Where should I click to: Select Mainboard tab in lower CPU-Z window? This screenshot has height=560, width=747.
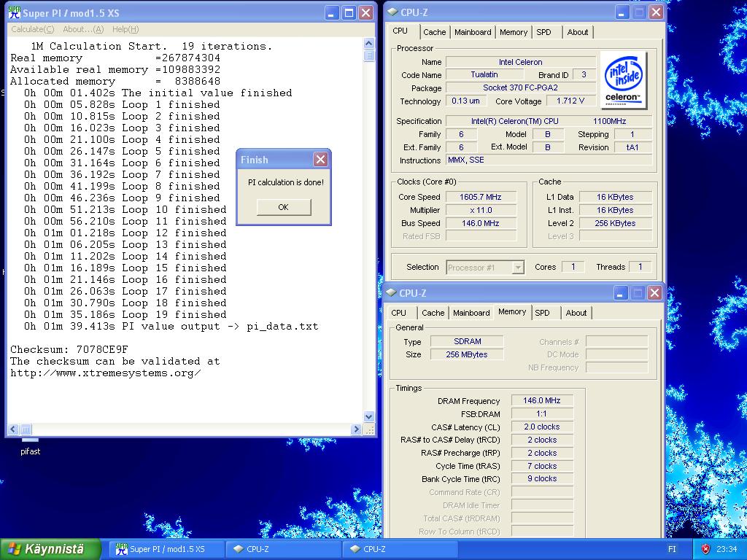point(471,313)
